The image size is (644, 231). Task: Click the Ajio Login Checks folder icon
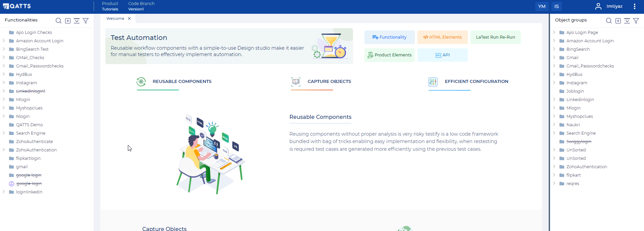(x=11, y=33)
